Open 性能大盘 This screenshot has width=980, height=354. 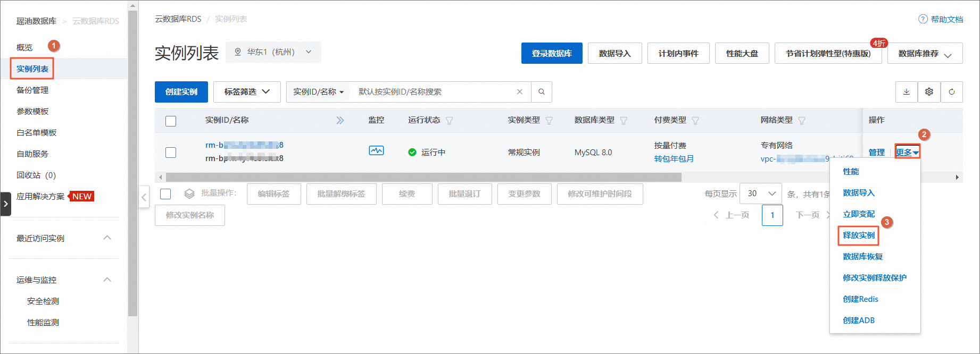point(742,53)
